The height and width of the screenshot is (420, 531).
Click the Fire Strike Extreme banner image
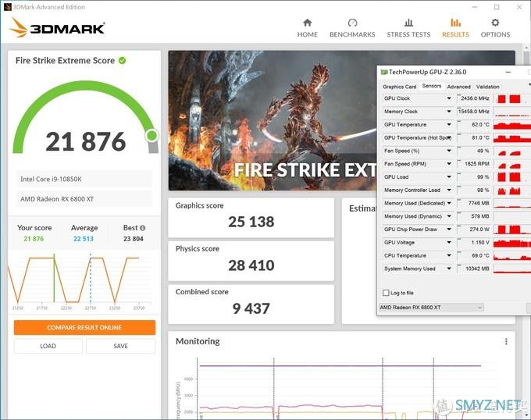(273, 120)
